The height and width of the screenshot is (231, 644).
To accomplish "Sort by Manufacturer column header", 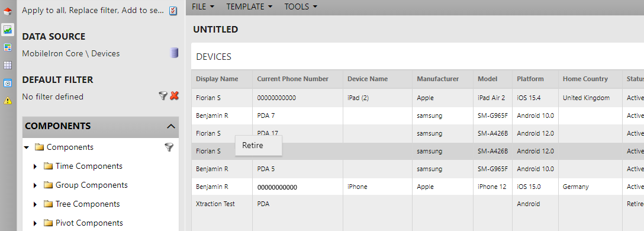I will [442, 79].
